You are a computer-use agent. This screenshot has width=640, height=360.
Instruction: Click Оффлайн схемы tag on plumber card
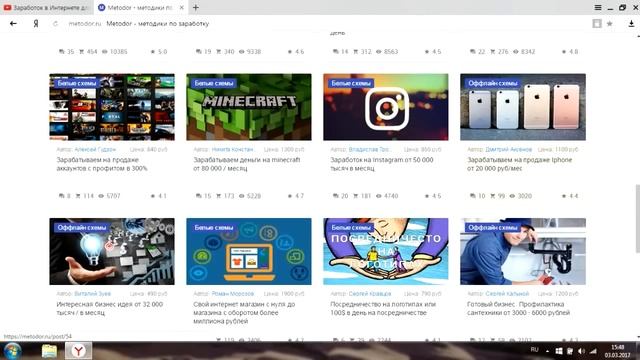(492, 227)
